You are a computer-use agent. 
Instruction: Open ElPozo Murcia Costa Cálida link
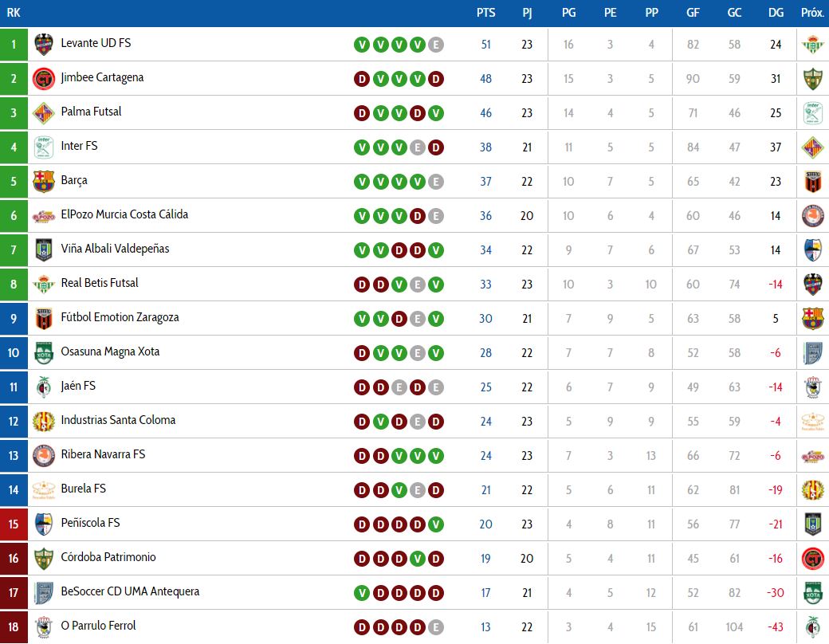click(124, 214)
